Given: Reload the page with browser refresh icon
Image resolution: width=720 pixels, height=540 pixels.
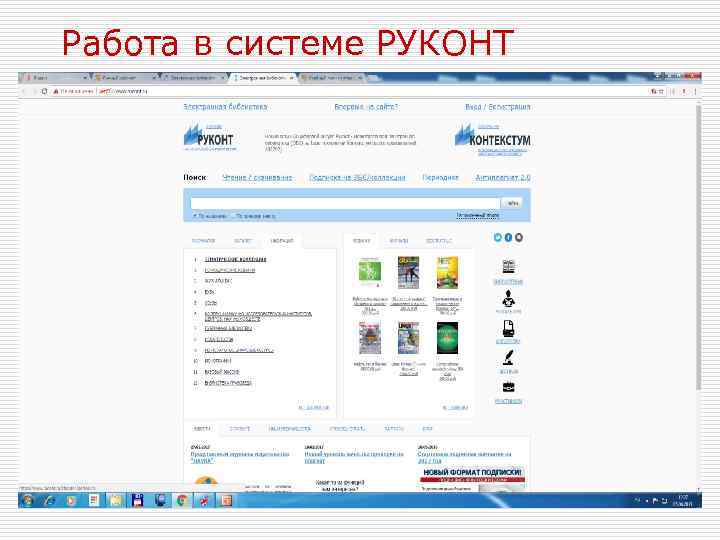Looking at the screenshot, I should [x=44, y=91].
